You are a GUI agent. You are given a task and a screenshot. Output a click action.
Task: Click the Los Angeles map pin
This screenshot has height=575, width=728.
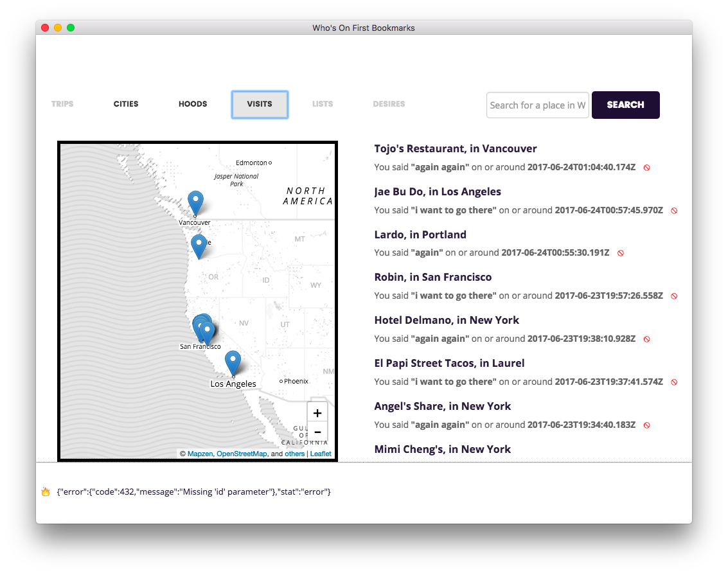pos(233,362)
